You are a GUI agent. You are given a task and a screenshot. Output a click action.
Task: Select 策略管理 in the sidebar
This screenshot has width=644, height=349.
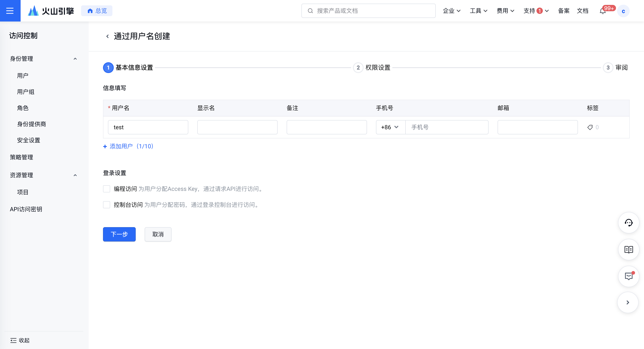click(21, 157)
